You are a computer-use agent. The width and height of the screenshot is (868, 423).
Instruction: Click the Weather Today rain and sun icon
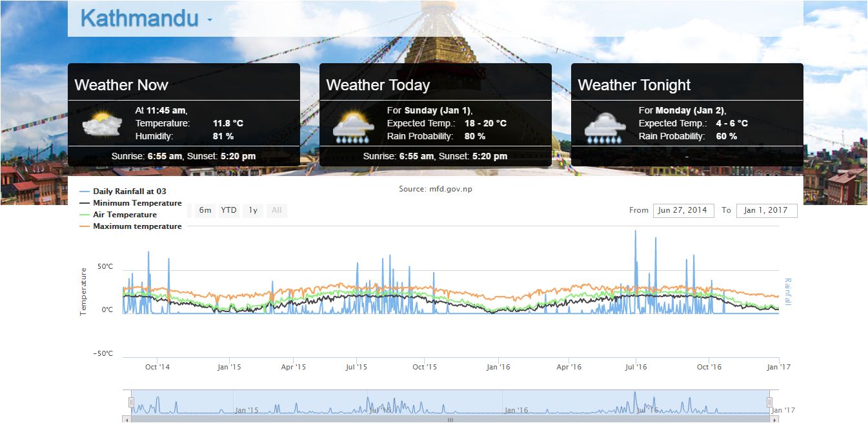pos(353,127)
